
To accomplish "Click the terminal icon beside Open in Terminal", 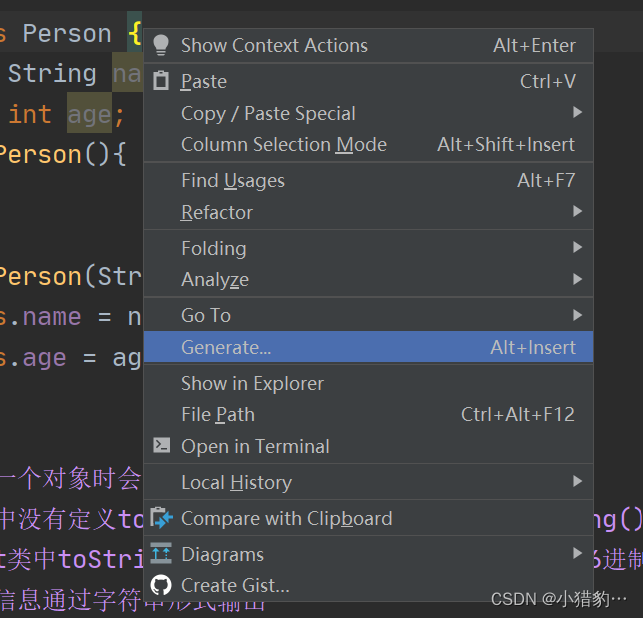I will point(161,446).
